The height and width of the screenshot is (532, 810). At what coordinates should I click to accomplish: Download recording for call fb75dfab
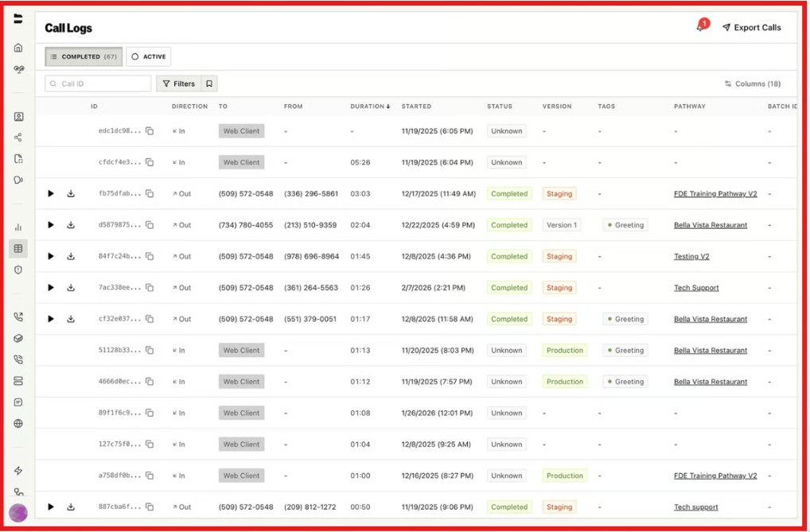coord(71,194)
